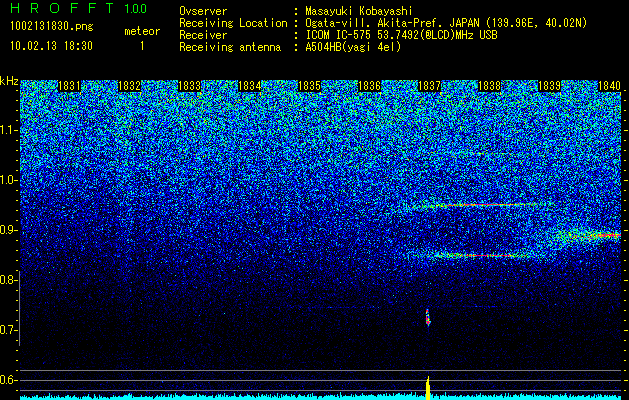Click the 1833 time marker
Image resolution: width=629 pixels, height=400 pixels.
189,86
